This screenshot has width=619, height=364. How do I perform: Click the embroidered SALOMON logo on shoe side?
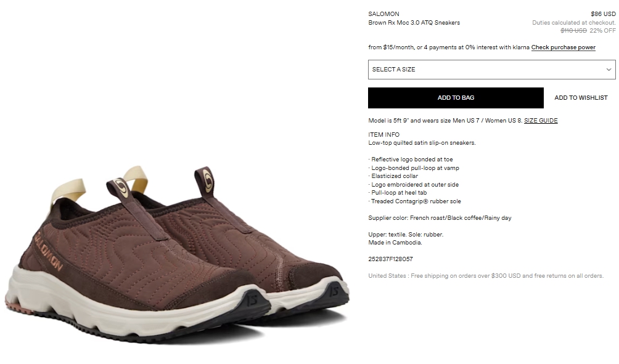pyautogui.click(x=48, y=251)
